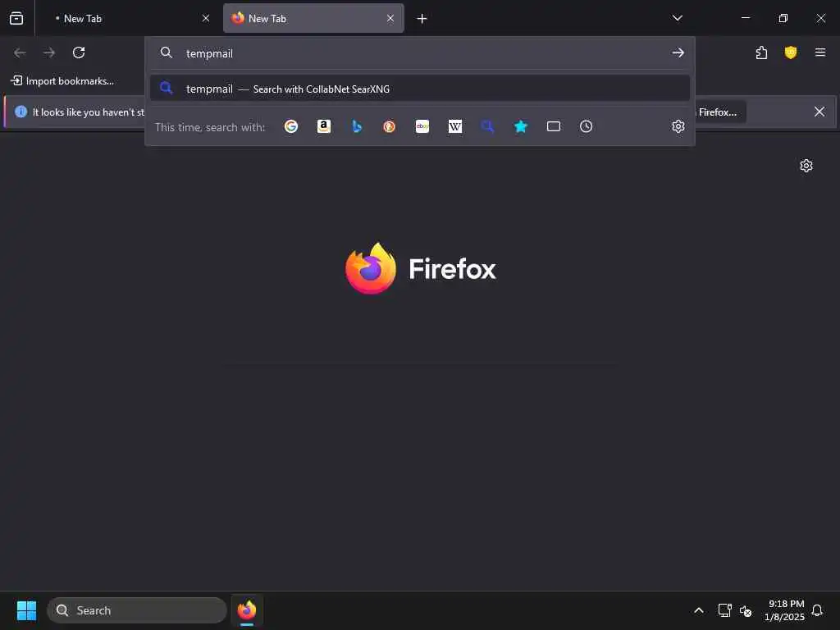
Task: Open the clock showing 9:18 PM
Action: (784, 610)
